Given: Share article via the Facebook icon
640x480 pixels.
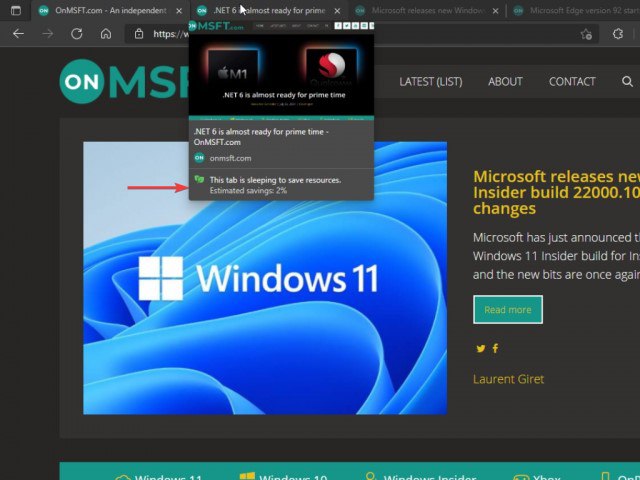Looking at the screenshot, I should (495, 348).
